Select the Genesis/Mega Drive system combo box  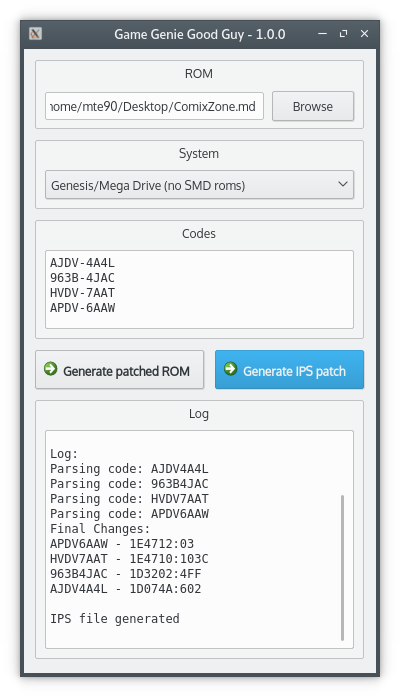pyautogui.click(x=200, y=184)
